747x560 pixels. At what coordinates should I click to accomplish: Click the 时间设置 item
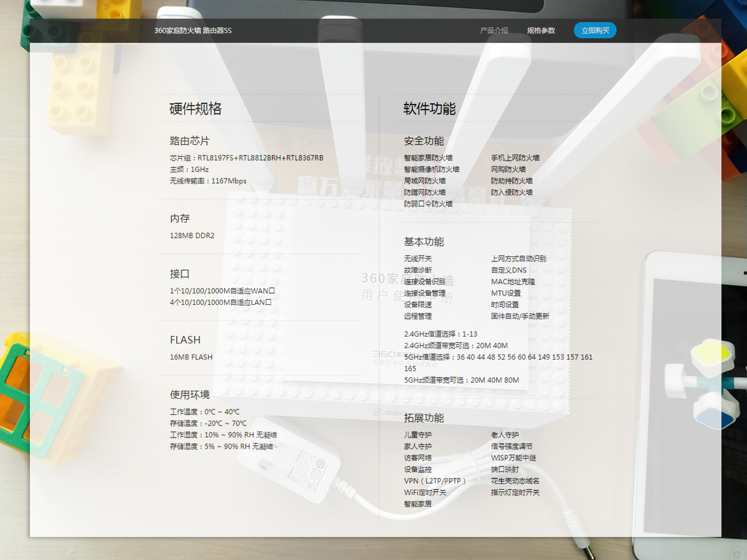(505, 305)
